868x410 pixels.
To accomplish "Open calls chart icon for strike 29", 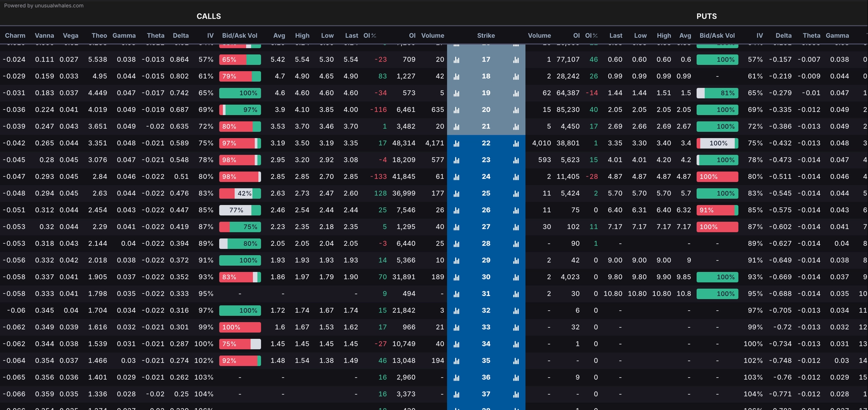I will (456, 261).
